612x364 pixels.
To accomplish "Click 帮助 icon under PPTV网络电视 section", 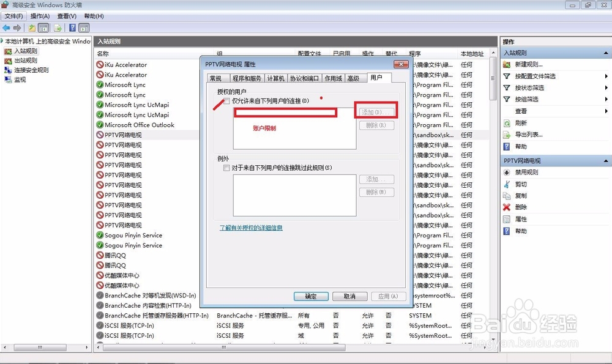I will [507, 231].
